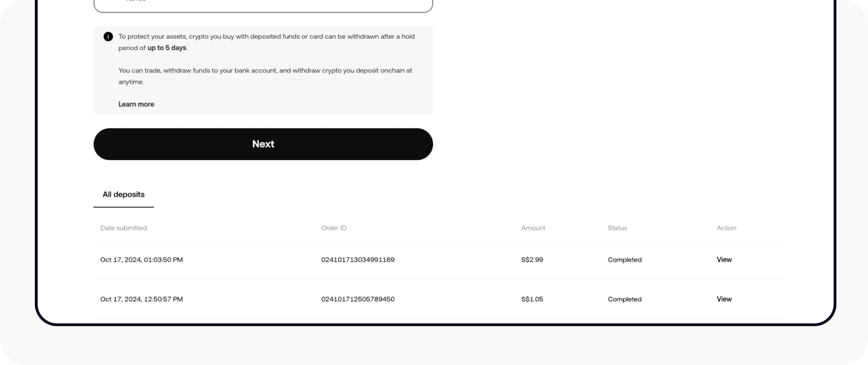The width and height of the screenshot is (868, 365).
Task: Sort deposits by Date submitted column
Action: click(x=124, y=228)
